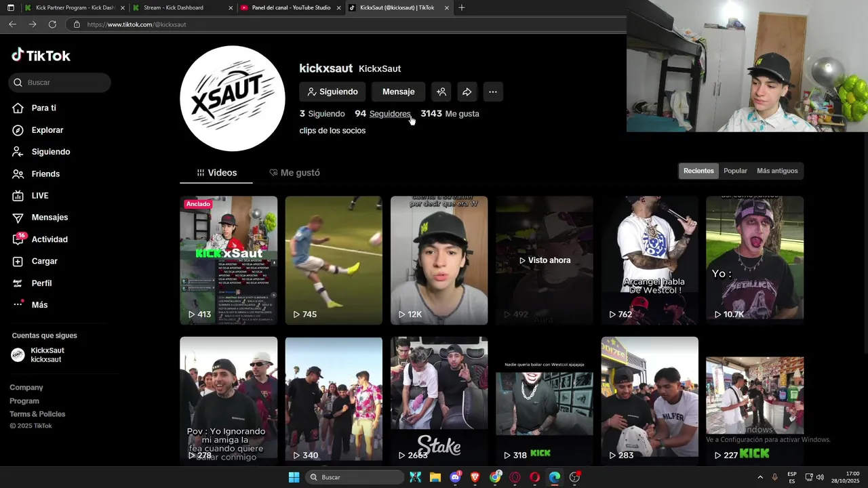Open the Para ti feed
The height and width of the screenshot is (488, 868).
[x=43, y=108]
